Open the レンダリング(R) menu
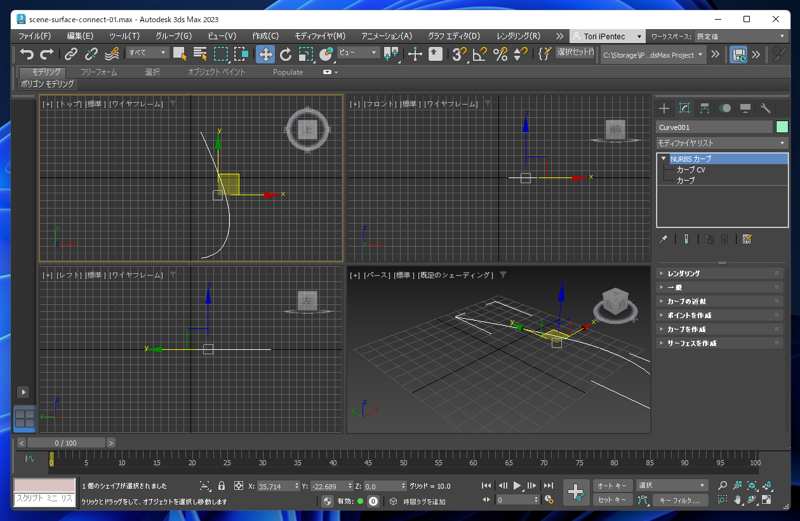 [x=518, y=36]
